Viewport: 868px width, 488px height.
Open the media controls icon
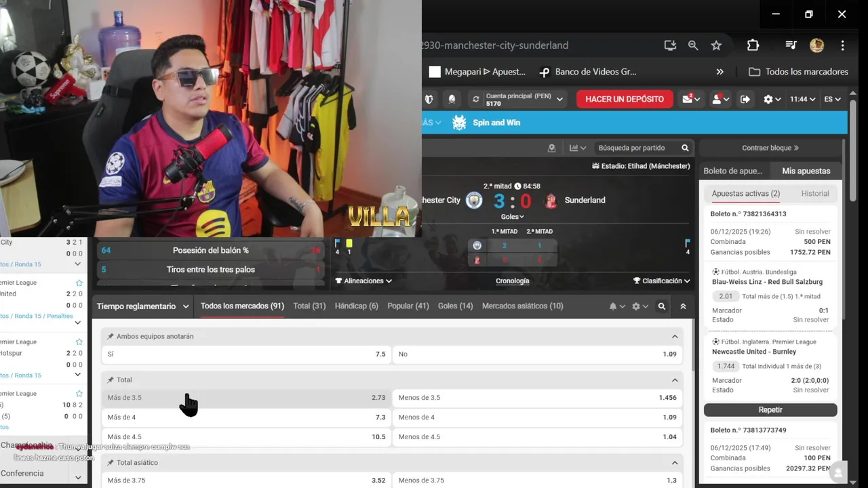791,45
